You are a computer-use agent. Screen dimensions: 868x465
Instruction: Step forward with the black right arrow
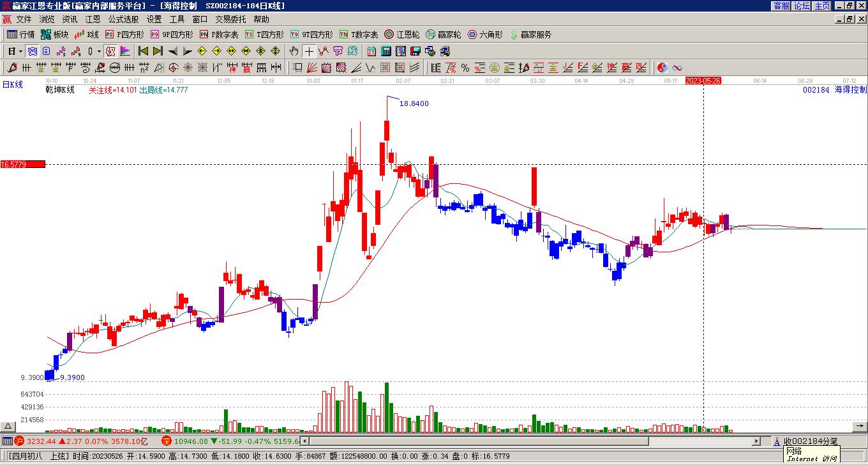[187, 51]
